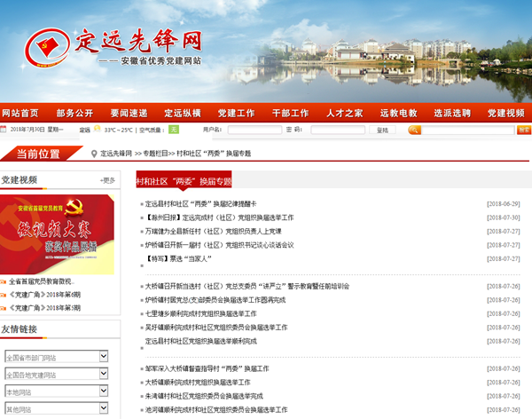Go to 选派选聘 section
532x419 pixels.
452,113
